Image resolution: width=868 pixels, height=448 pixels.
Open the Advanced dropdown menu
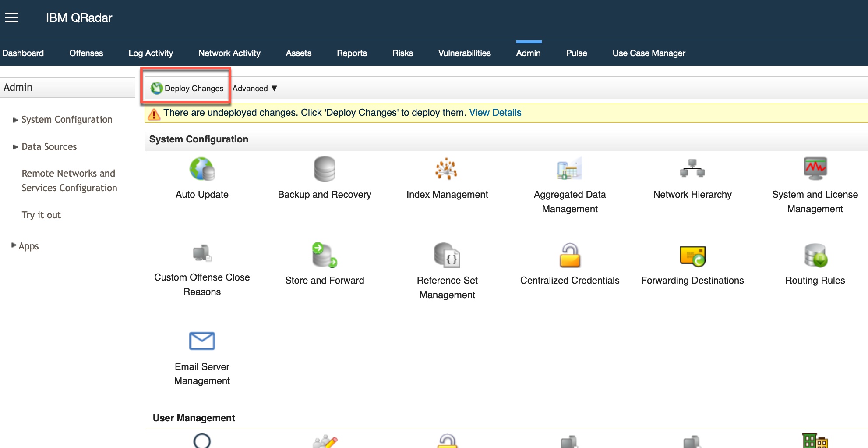254,89
